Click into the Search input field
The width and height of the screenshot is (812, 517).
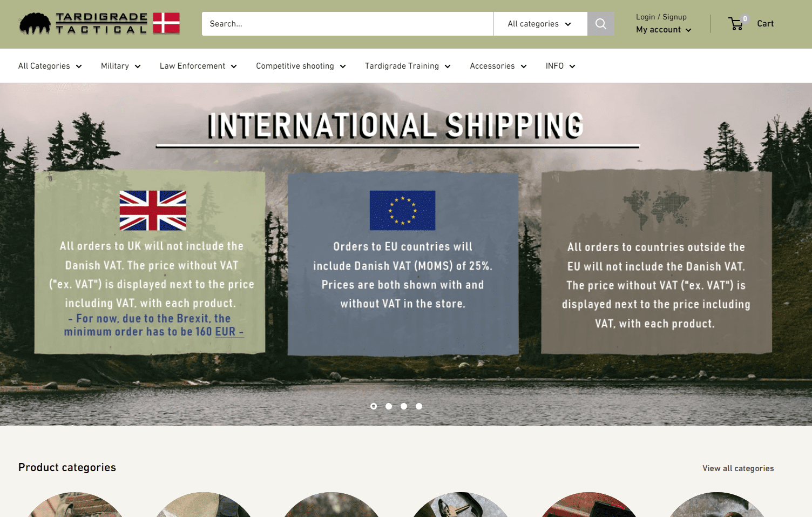pyautogui.click(x=348, y=24)
